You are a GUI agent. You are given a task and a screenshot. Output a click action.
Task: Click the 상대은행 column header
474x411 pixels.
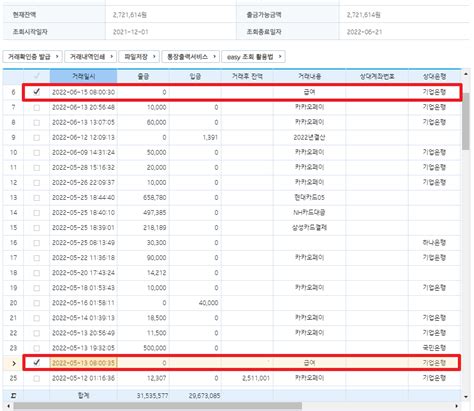point(434,76)
